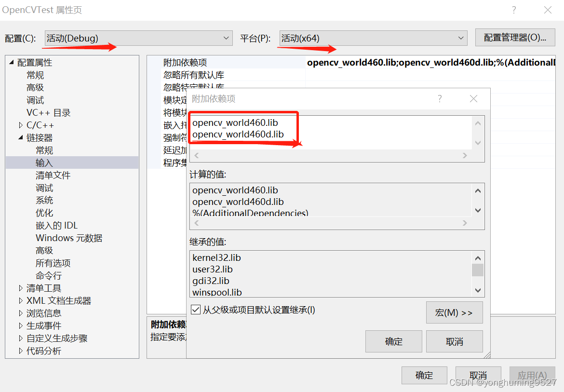
Task: Click the 配置管理器(O) button
Action: point(515,38)
